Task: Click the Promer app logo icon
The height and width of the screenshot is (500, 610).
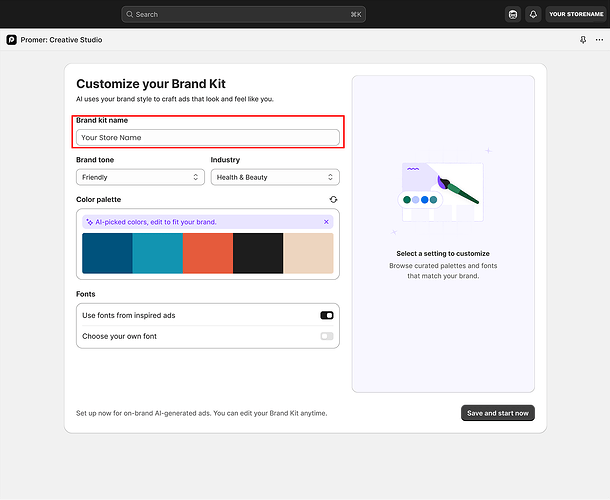Action: pyautogui.click(x=11, y=40)
